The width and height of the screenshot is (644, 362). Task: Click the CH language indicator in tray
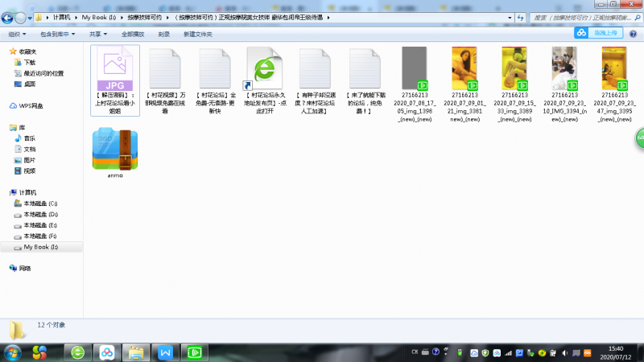[415, 352]
